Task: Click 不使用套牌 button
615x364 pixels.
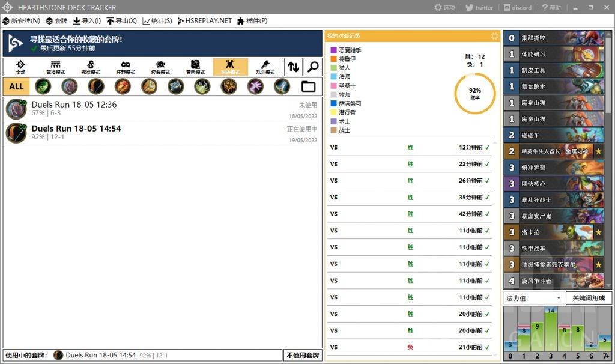Action: click(x=303, y=355)
